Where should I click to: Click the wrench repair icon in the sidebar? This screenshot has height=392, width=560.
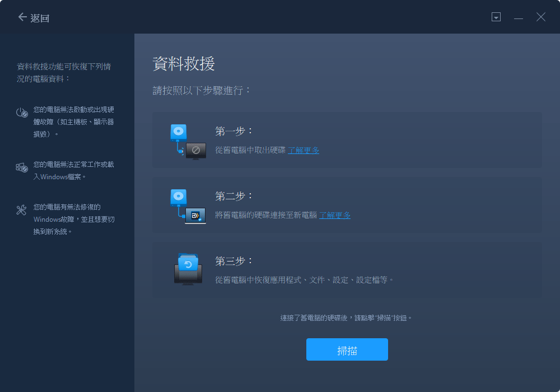(x=21, y=211)
